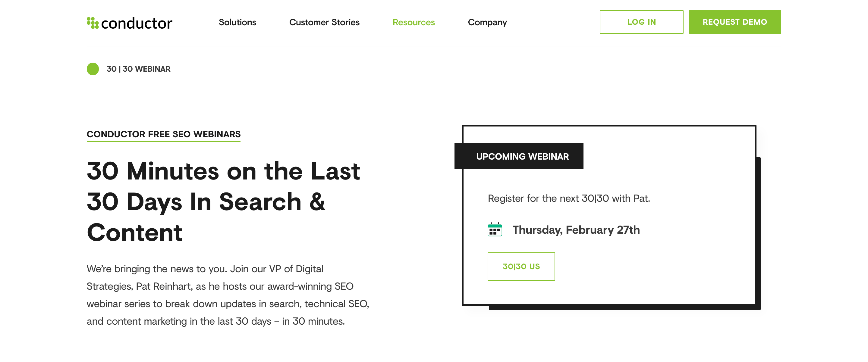
Task: Click the Pat Reinhart webinar description paragraph
Action: [228, 295]
